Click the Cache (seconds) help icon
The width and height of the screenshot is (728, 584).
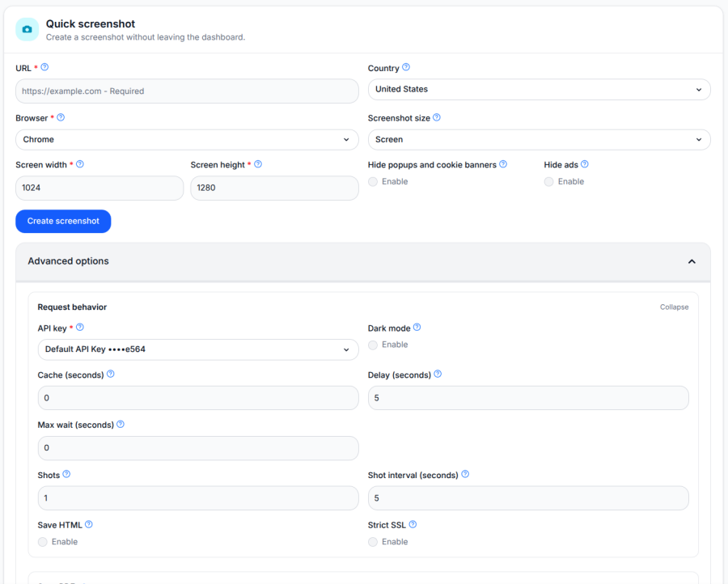[111, 374]
